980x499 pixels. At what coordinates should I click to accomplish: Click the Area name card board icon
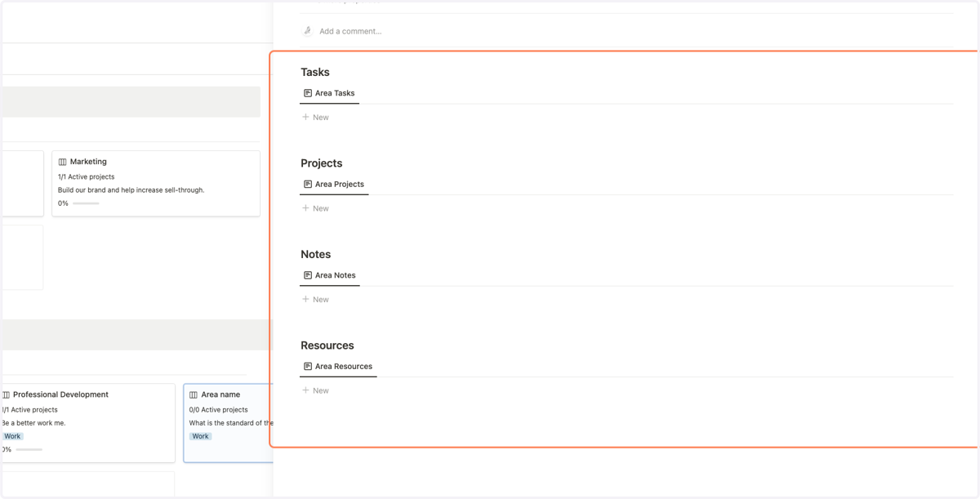194,394
